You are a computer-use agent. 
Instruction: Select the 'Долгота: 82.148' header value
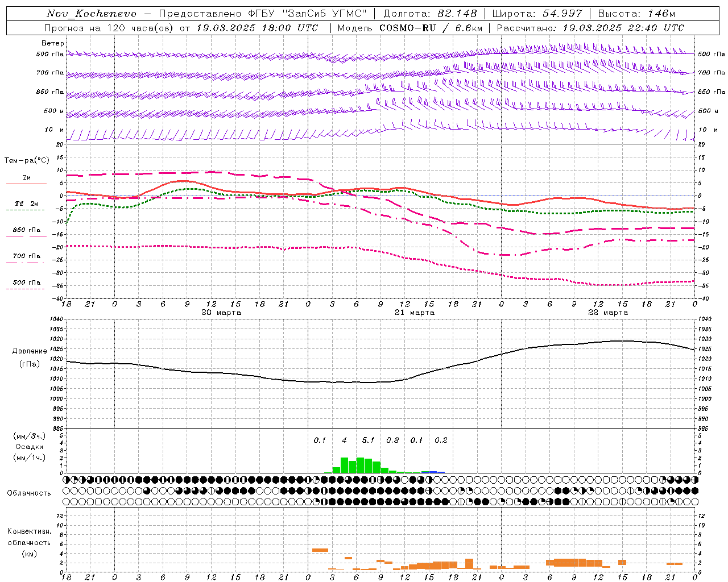[x=430, y=14]
